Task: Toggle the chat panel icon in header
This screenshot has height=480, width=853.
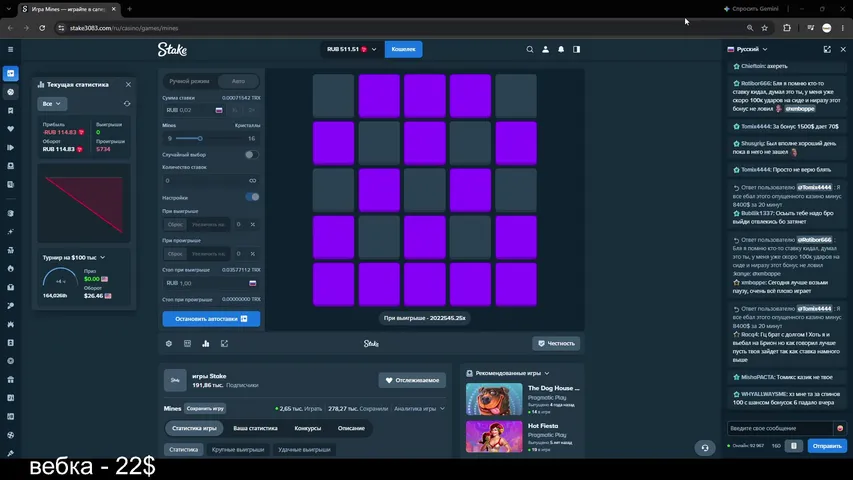Action: pos(577,50)
